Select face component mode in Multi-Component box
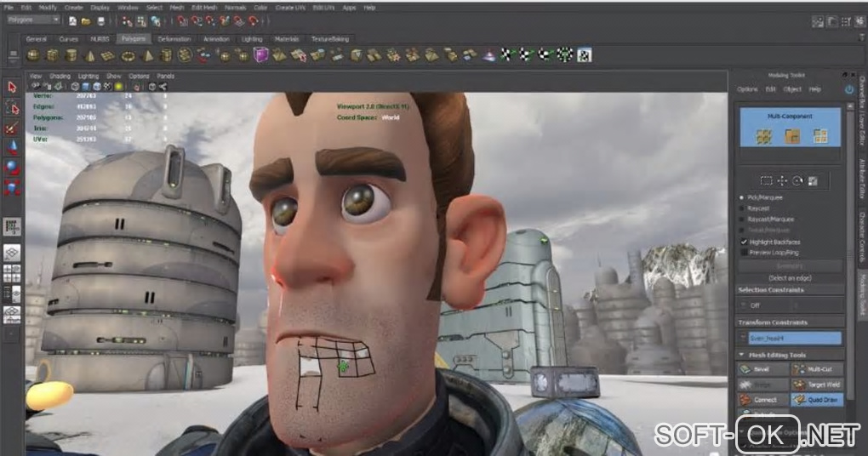868x456 pixels. coord(820,135)
